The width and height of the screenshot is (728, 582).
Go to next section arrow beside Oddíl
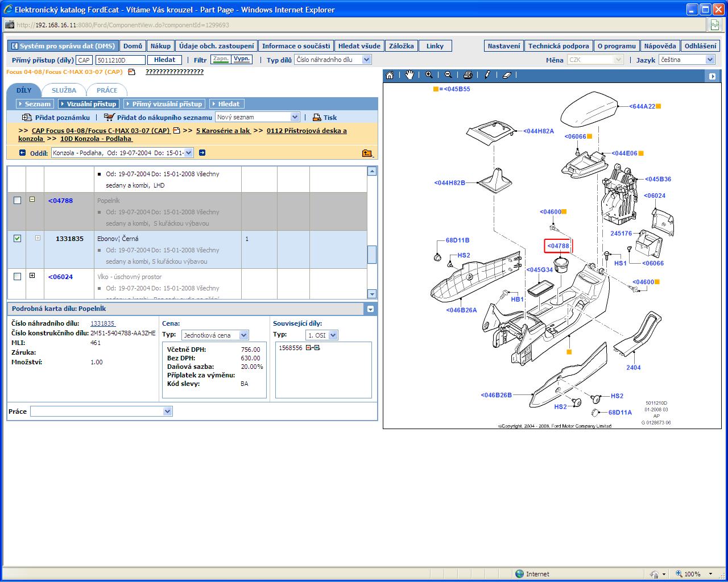[202, 152]
